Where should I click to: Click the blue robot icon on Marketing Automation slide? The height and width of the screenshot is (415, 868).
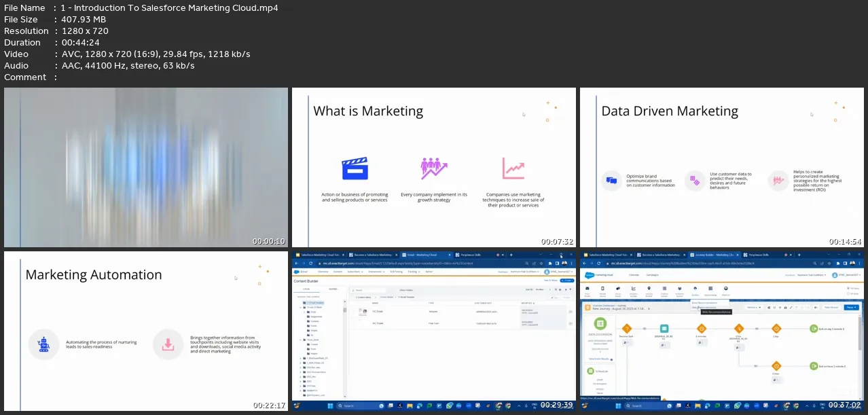(x=43, y=344)
